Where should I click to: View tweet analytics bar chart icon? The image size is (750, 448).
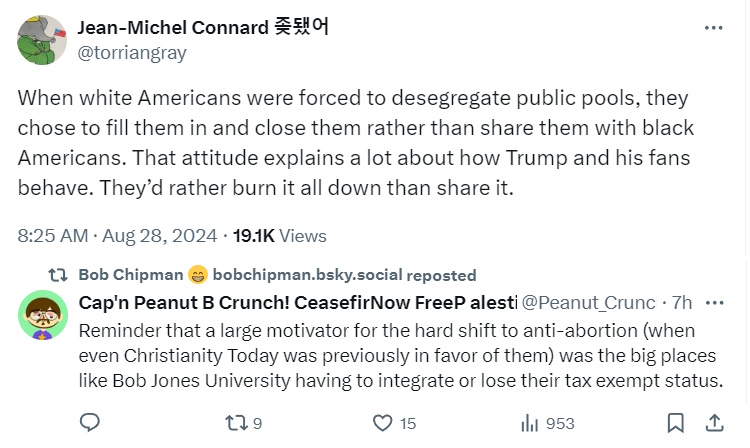pyautogui.click(x=531, y=423)
